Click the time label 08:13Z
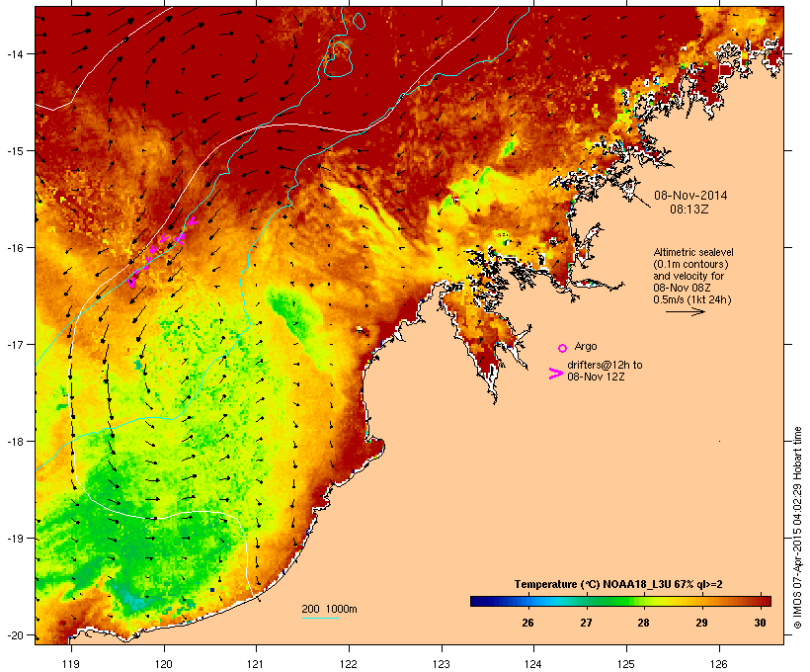810x672 pixels. point(689,210)
